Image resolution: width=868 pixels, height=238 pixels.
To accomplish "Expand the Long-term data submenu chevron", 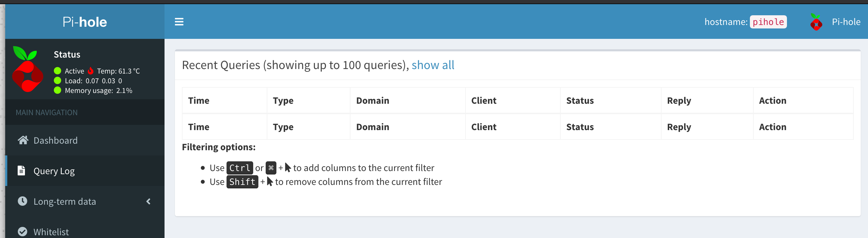I will click(149, 201).
